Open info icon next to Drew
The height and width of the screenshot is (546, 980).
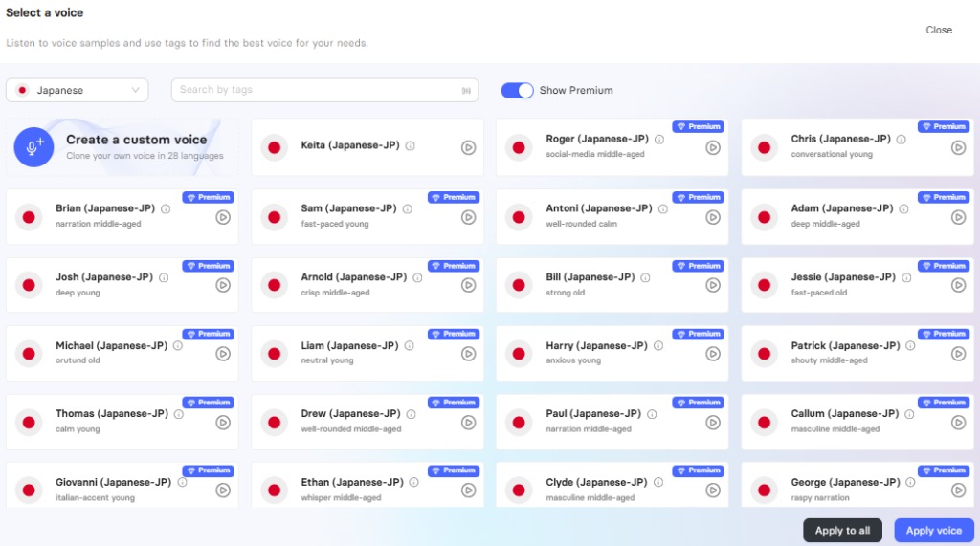[412, 414]
